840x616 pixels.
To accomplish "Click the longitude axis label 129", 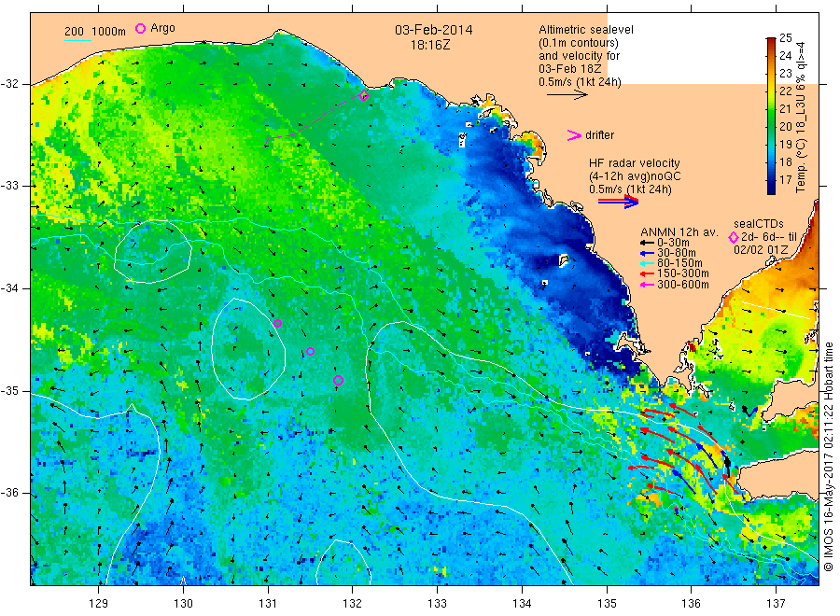I will 99,604.
